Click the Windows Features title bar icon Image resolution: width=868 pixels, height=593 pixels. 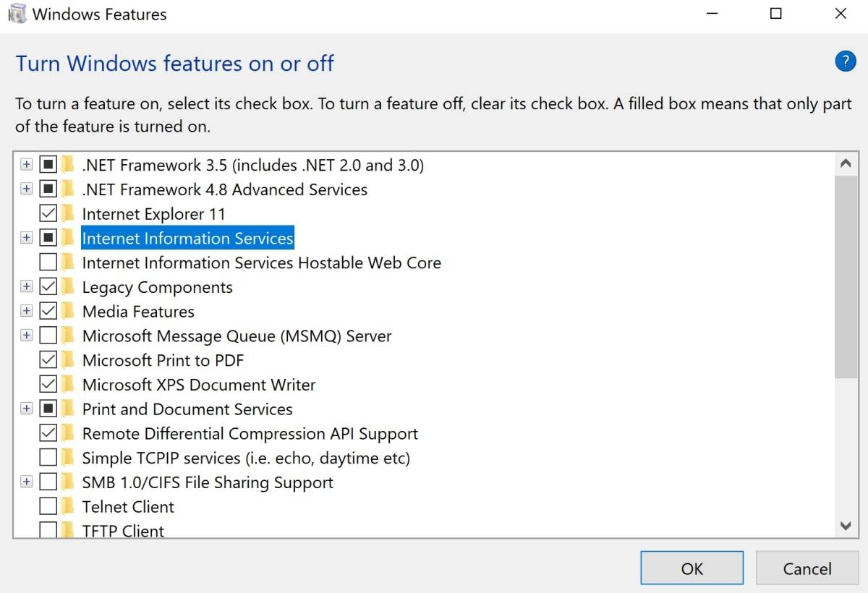tap(17, 14)
